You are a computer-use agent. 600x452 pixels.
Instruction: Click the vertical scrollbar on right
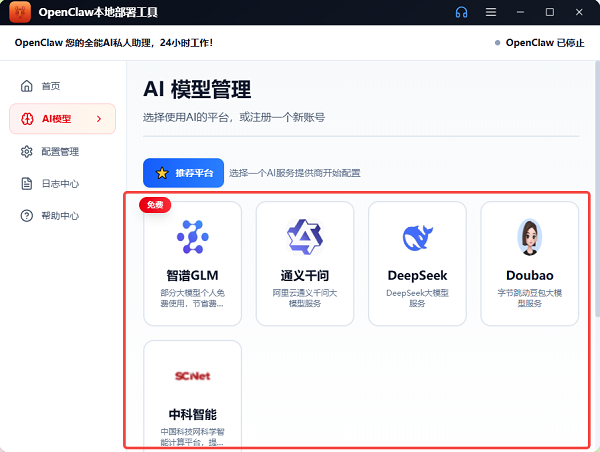[597, 189]
